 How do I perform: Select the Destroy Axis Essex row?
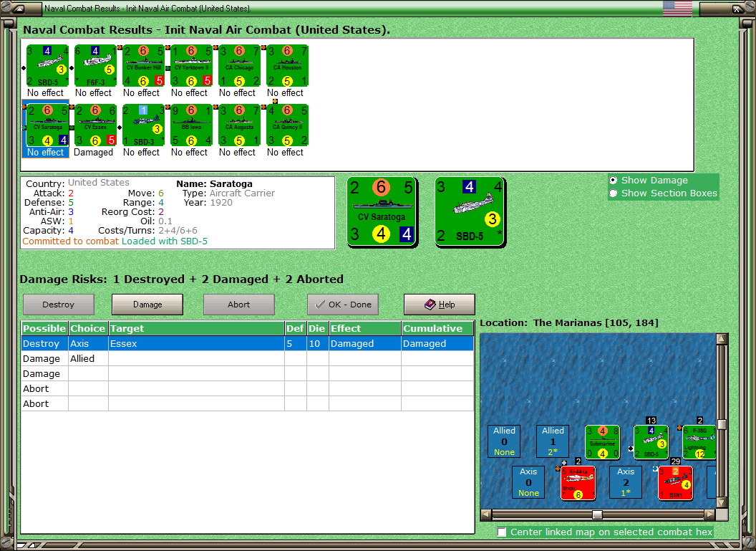(247, 343)
